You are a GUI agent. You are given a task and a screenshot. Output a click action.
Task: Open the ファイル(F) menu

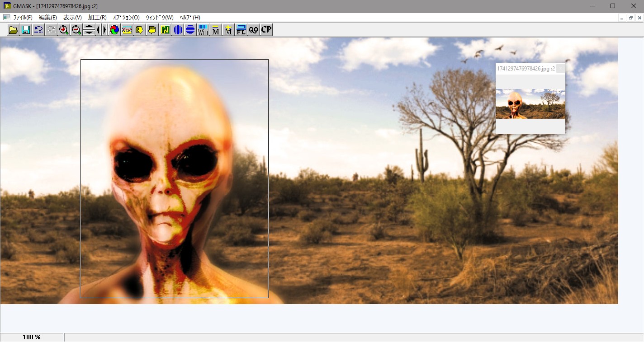[x=23, y=18]
